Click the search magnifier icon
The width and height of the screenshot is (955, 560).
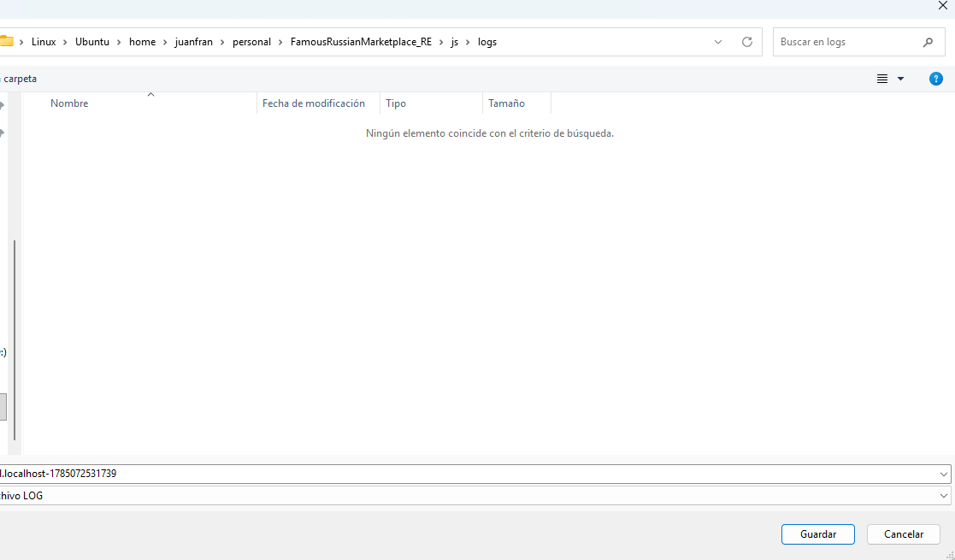click(928, 42)
